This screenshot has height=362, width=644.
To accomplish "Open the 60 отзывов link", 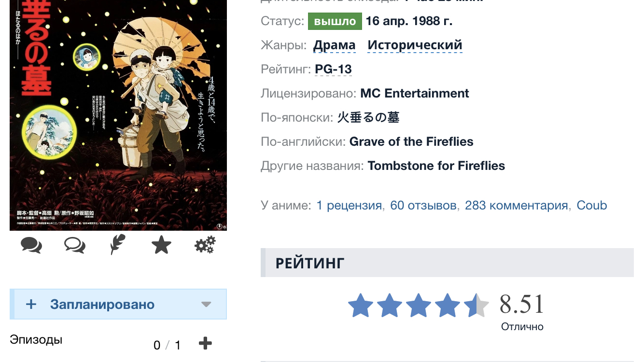I will [x=423, y=205].
